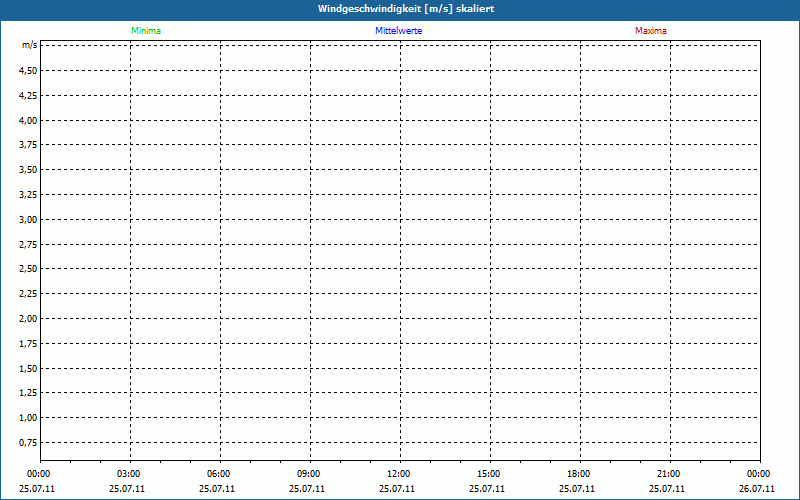Click the 1,50 y-axis label
The height and width of the screenshot is (500, 800).
28,368
